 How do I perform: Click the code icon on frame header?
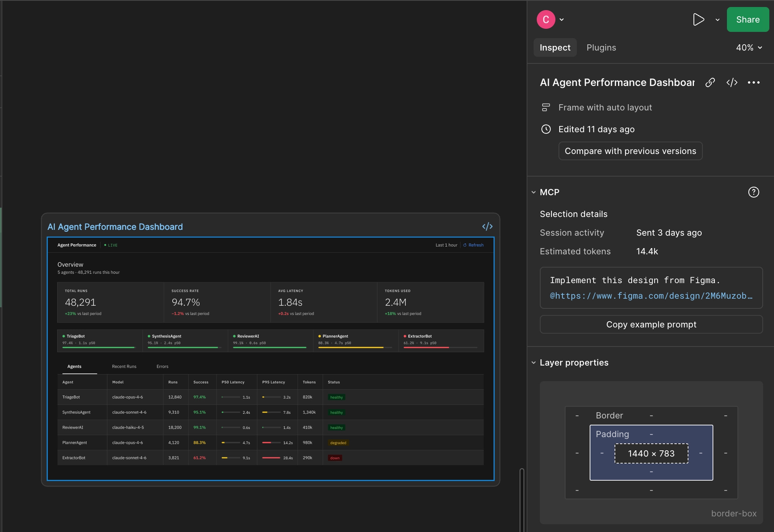487,226
